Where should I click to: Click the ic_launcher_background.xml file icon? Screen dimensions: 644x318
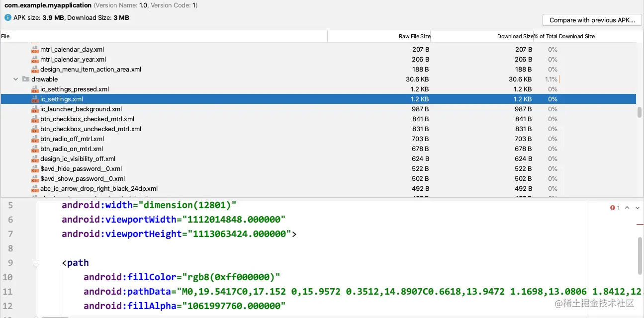click(x=35, y=109)
